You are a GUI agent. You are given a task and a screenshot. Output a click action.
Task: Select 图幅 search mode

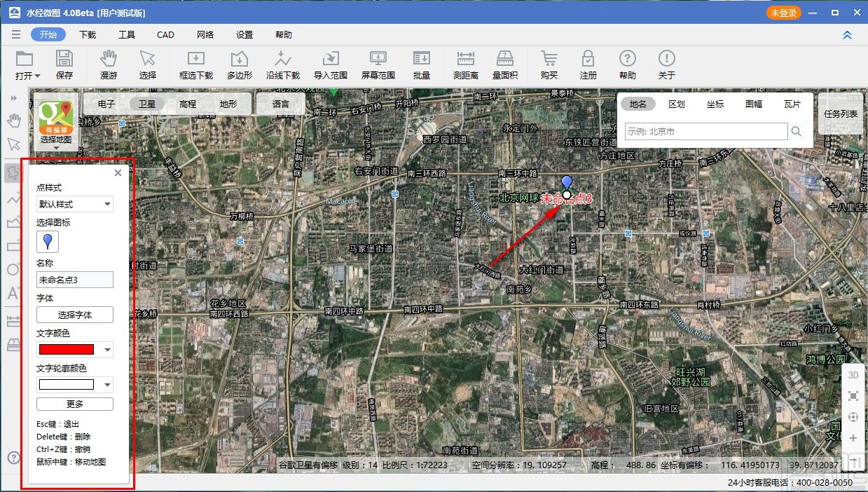(754, 104)
